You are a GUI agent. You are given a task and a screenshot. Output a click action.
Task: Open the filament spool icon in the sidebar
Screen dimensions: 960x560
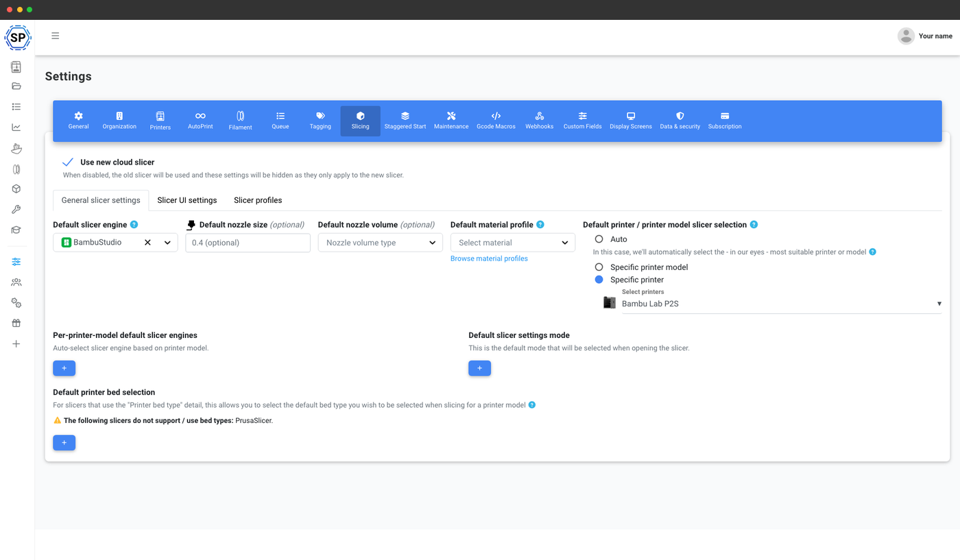16,169
